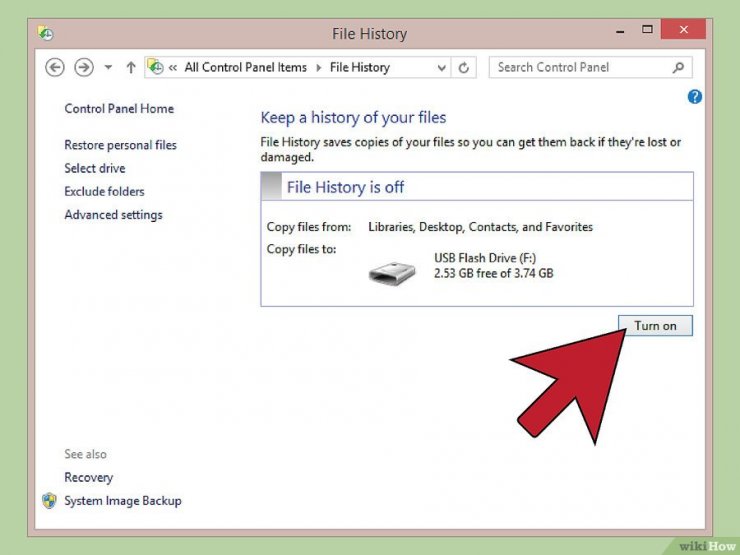Click the Forward navigation arrow
The height and width of the screenshot is (555, 740).
[84, 68]
